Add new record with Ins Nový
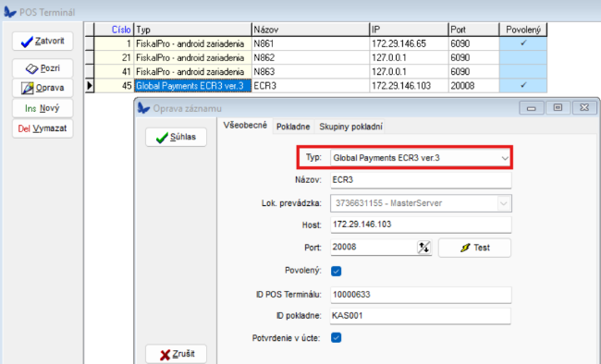This screenshot has height=364, width=601. click(x=43, y=108)
